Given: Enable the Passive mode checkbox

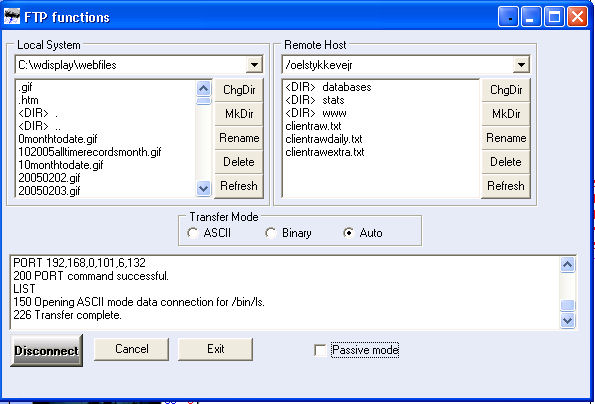Looking at the screenshot, I should [x=320, y=350].
